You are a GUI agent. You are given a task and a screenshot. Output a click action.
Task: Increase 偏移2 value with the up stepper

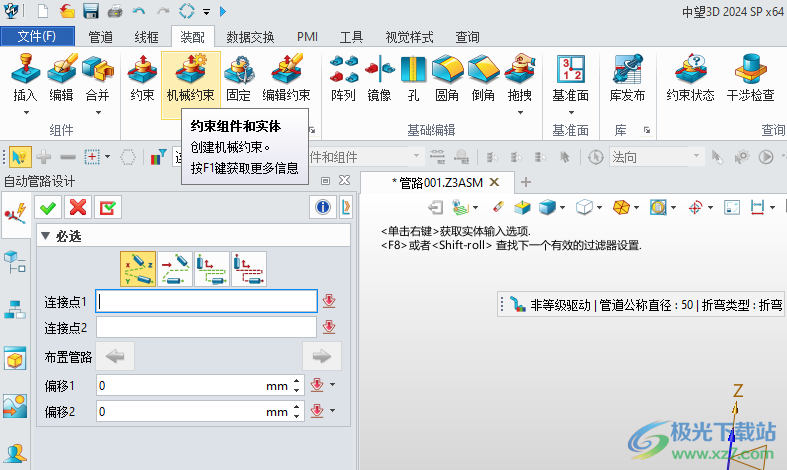297,407
